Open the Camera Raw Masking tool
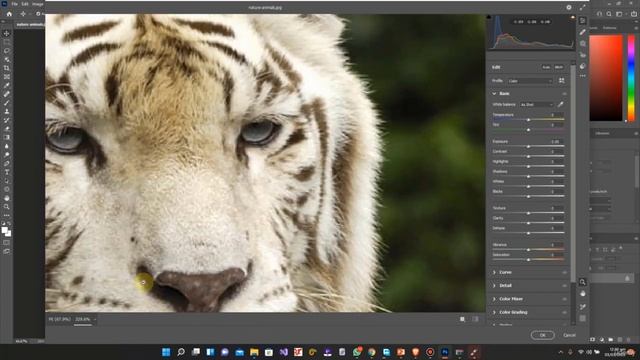 pyautogui.click(x=582, y=44)
